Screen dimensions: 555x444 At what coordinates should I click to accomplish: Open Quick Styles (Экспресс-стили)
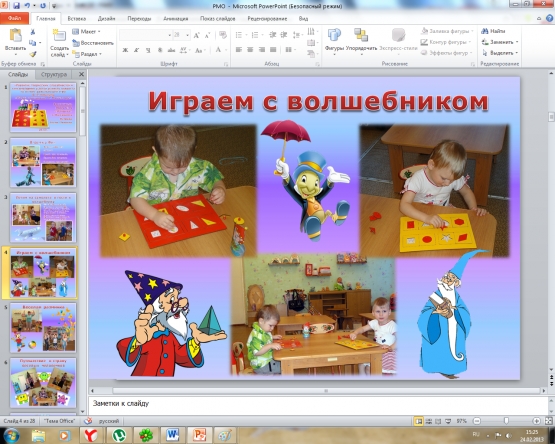tap(398, 41)
